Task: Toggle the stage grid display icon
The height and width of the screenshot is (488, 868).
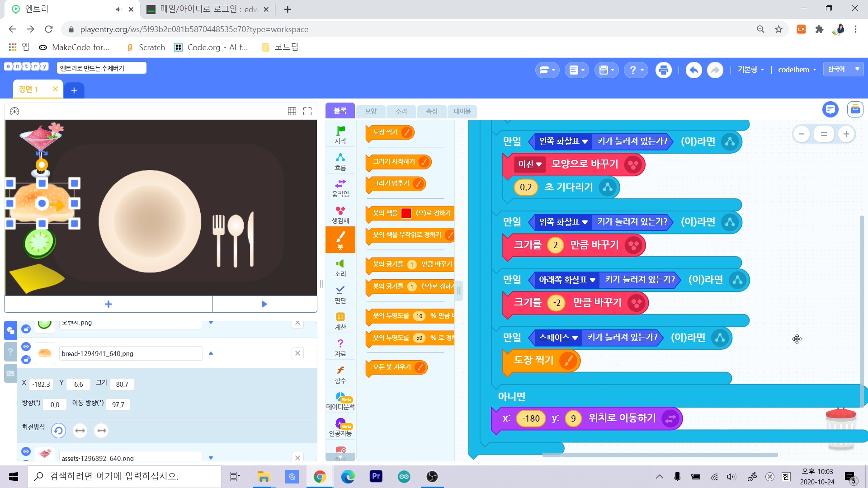Action: pos(292,111)
